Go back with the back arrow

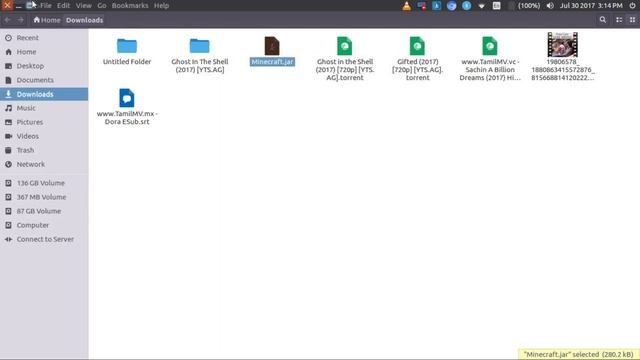pos(7,20)
